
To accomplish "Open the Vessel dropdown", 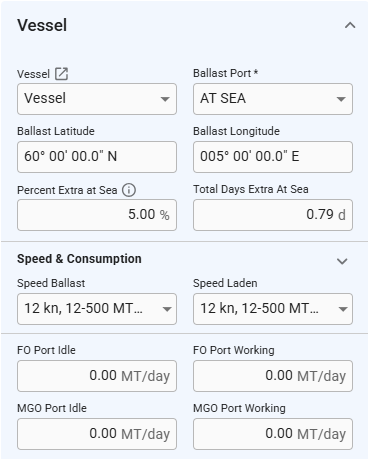I will click(x=97, y=99).
